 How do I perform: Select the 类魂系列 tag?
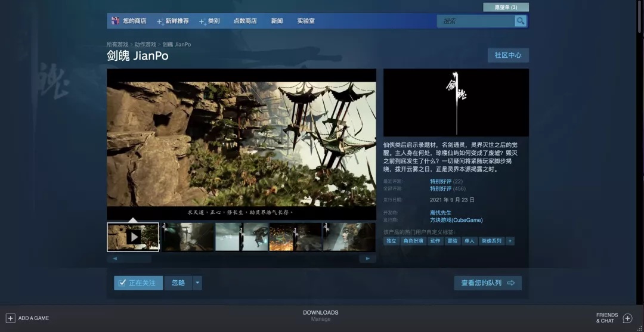coord(491,241)
